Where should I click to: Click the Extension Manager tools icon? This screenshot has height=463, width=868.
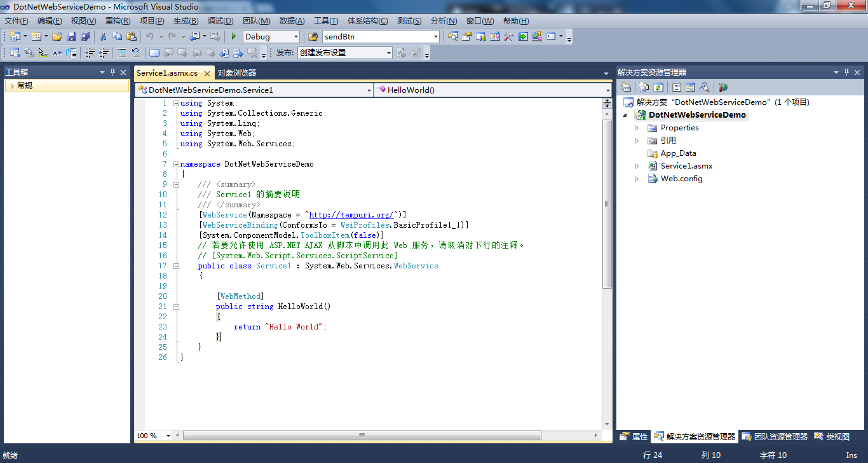coord(508,36)
